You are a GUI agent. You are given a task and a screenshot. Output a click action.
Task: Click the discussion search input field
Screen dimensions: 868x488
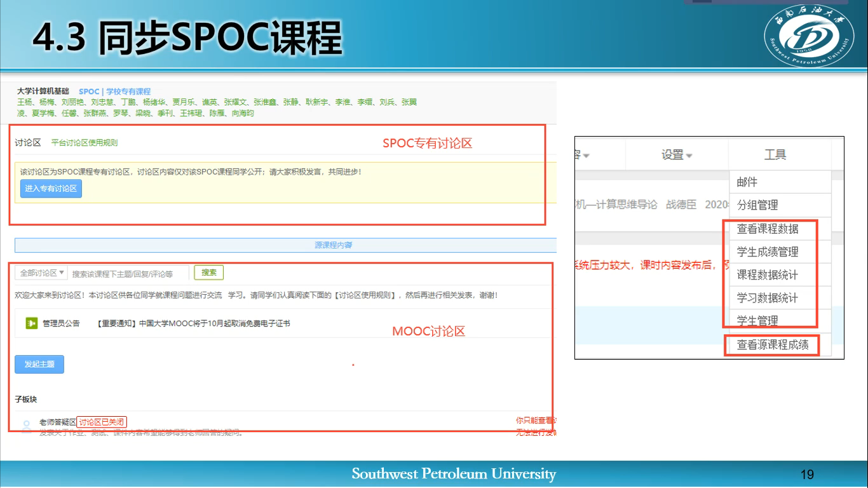[128, 273]
